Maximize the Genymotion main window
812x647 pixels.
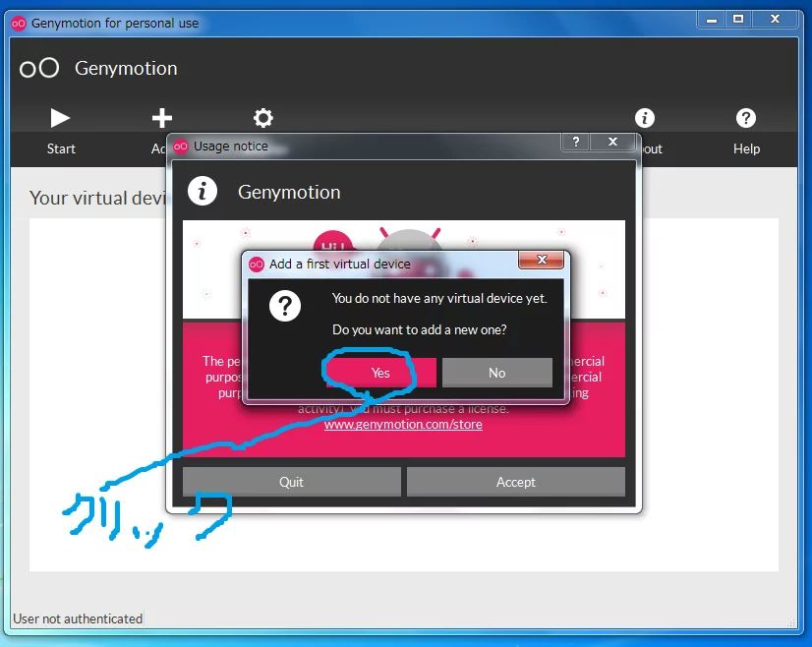pos(738,19)
